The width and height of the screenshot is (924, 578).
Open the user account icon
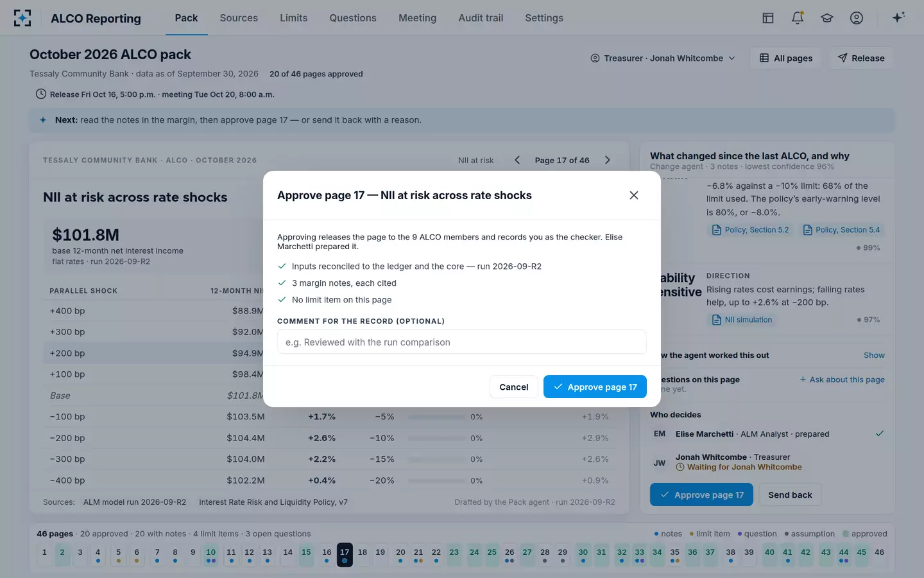click(x=857, y=18)
